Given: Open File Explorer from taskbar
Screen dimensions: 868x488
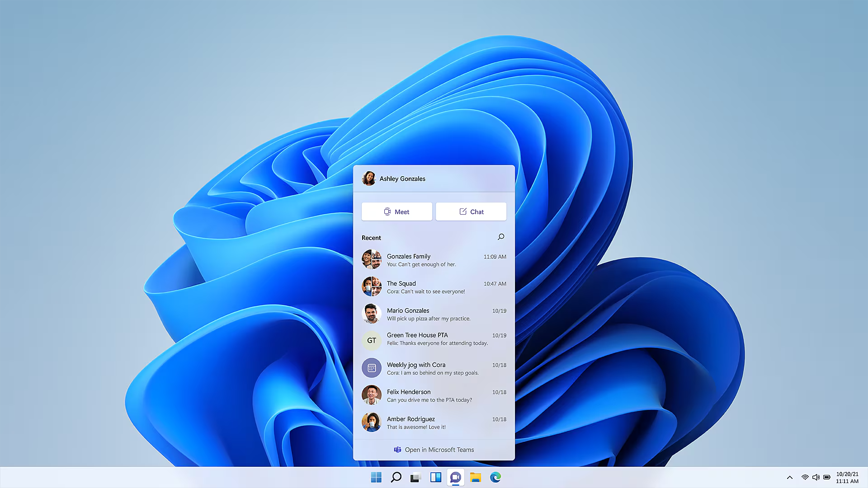Looking at the screenshot, I should pyautogui.click(x=476, y=477).
